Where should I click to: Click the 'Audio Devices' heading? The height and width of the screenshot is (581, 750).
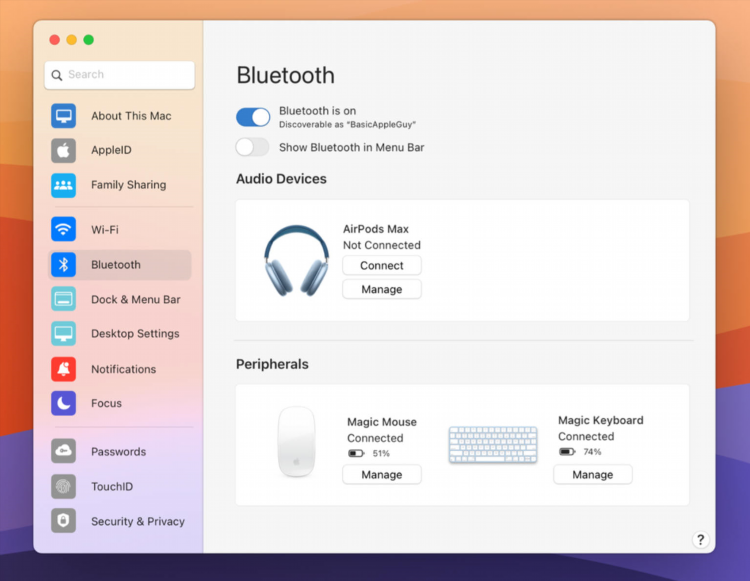[281, 179]
